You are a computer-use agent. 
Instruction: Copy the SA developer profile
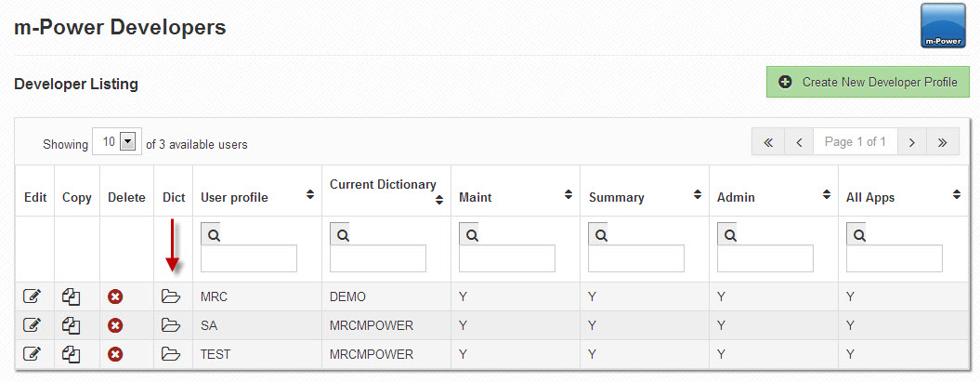pos(72,325)
